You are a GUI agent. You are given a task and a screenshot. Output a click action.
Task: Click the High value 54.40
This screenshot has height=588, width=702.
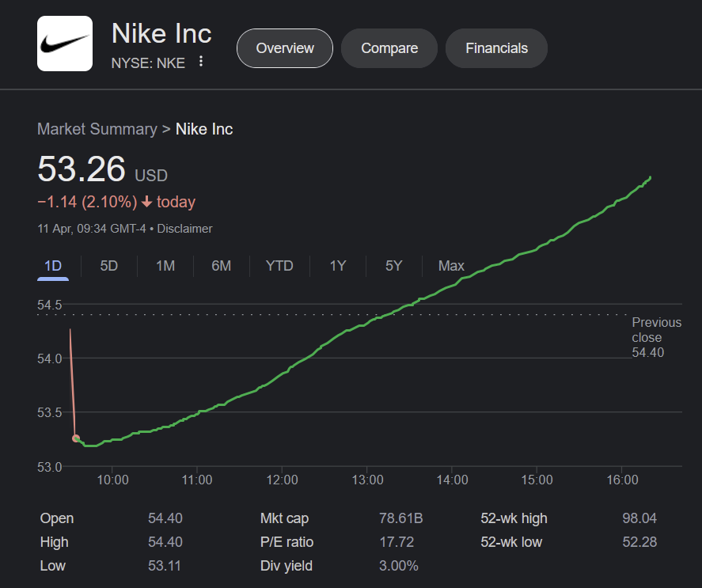pos(165,542)
